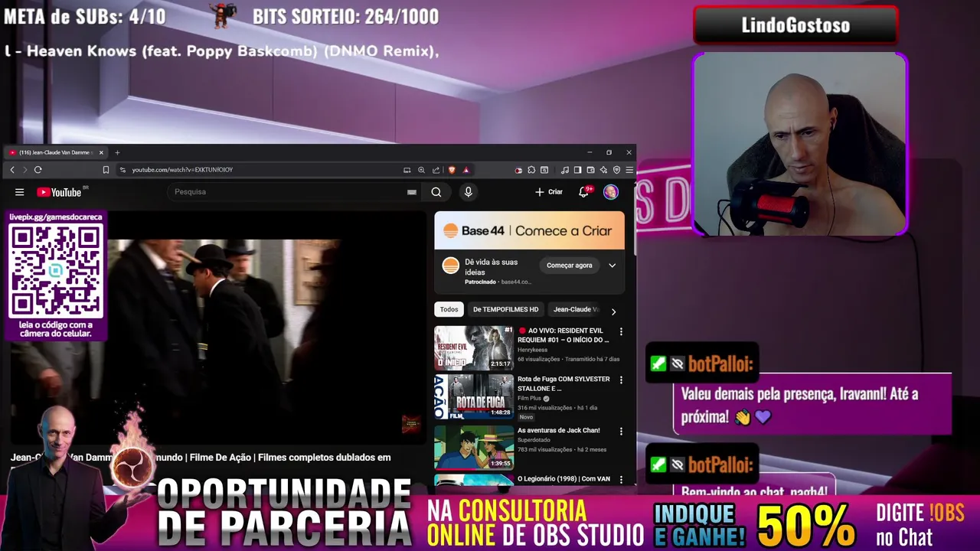
Task: Show more filter chips with arrow
Action: pyautogui.click(x=613, y=311)
